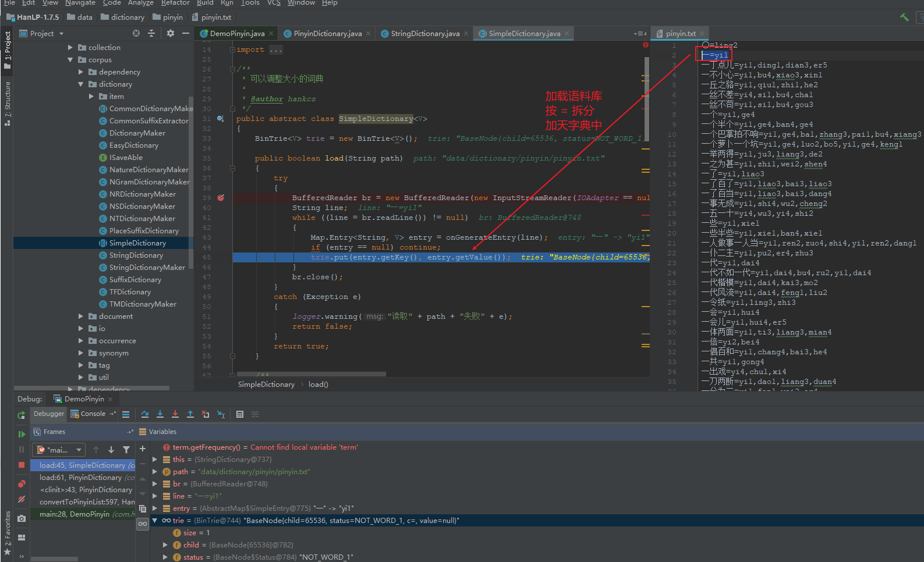
Task: Switch to StringDictionary.java tab
Action: (x=425, y=34)
